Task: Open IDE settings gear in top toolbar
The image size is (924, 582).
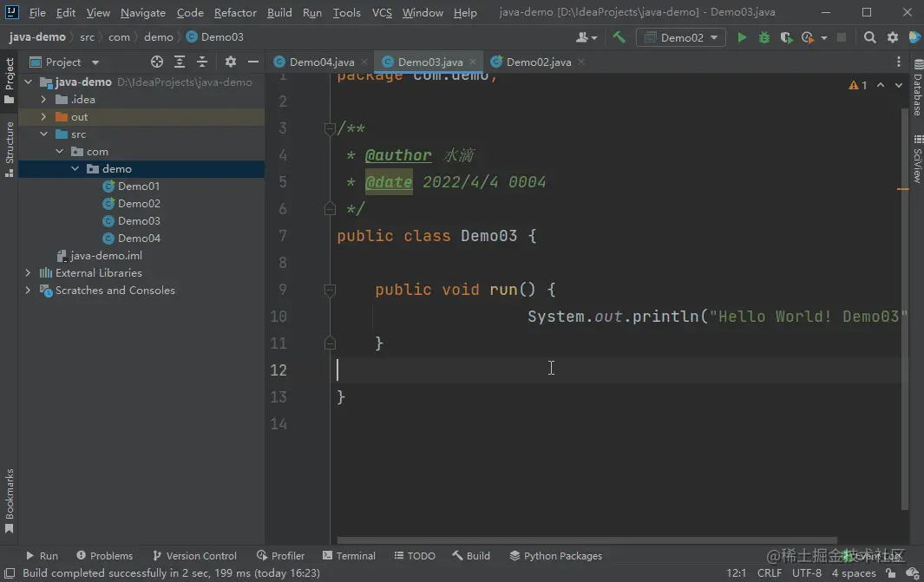Action: (892, 37)
